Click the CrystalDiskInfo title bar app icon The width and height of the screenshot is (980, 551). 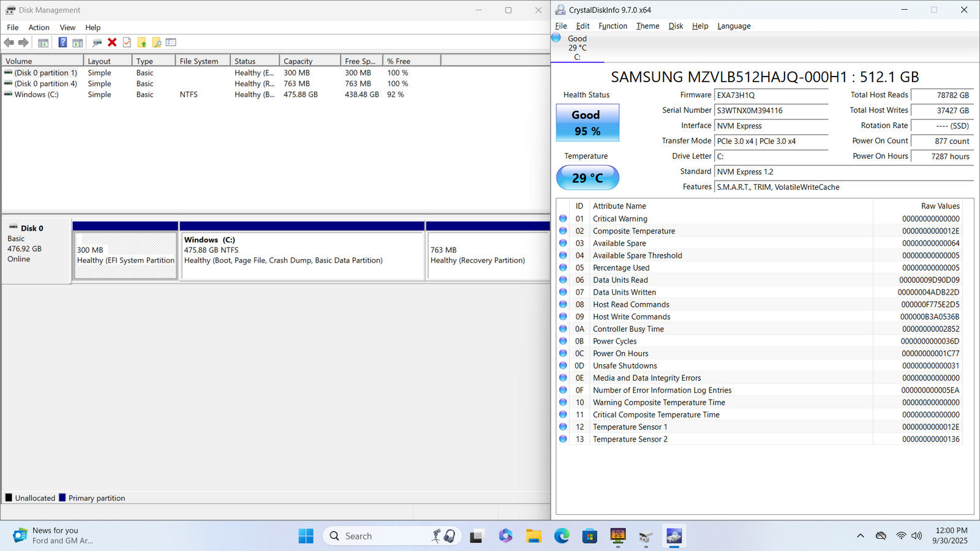tap(560, 10)
